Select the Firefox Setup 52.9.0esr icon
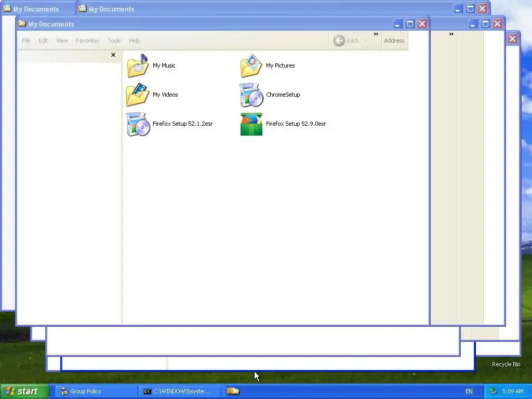 [251, 124]
